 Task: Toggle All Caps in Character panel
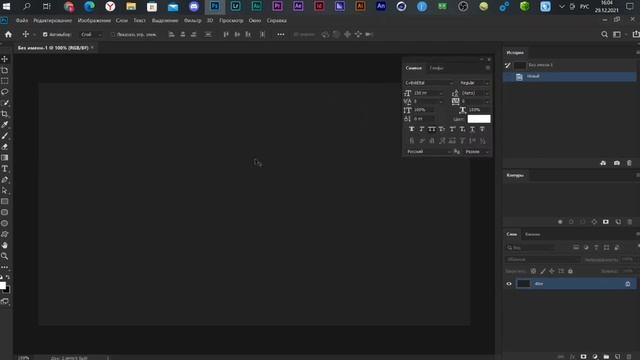(431, 129)
